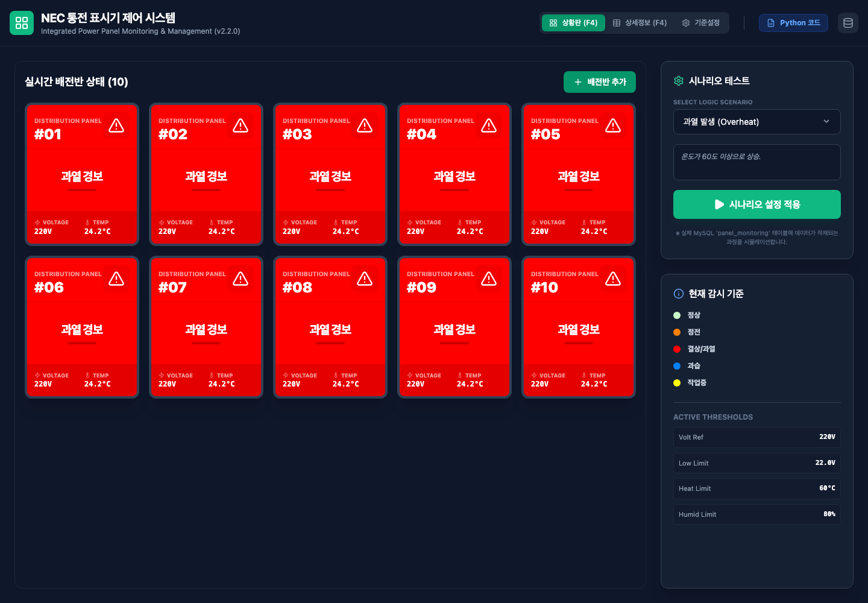Click the 현재 감시 기준 info icon
Viewport: 868px width, 603px height.
coord(679,294)
